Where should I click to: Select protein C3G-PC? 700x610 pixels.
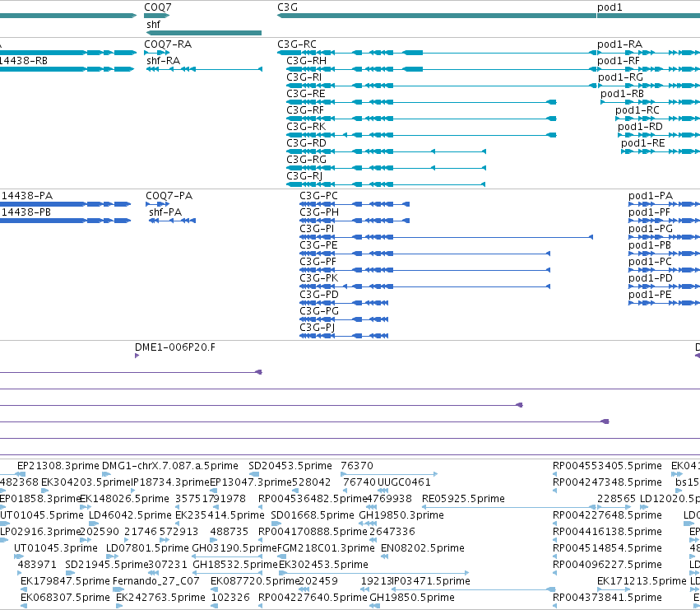pos(355,204)
